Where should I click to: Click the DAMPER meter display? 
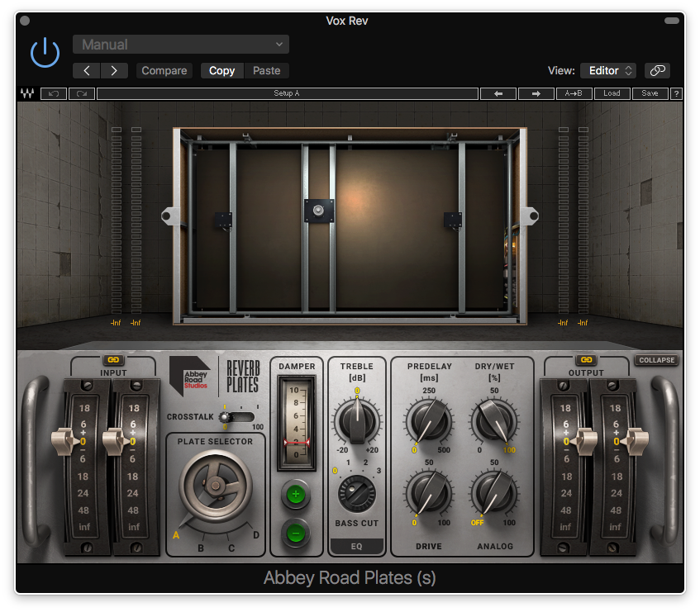297,422
